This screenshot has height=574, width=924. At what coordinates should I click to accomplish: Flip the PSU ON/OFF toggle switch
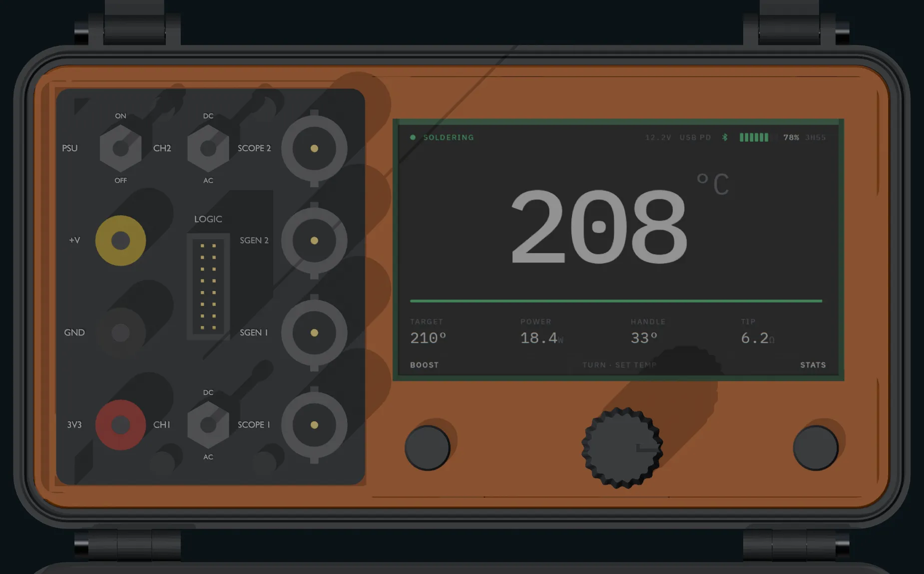[120, 148]
